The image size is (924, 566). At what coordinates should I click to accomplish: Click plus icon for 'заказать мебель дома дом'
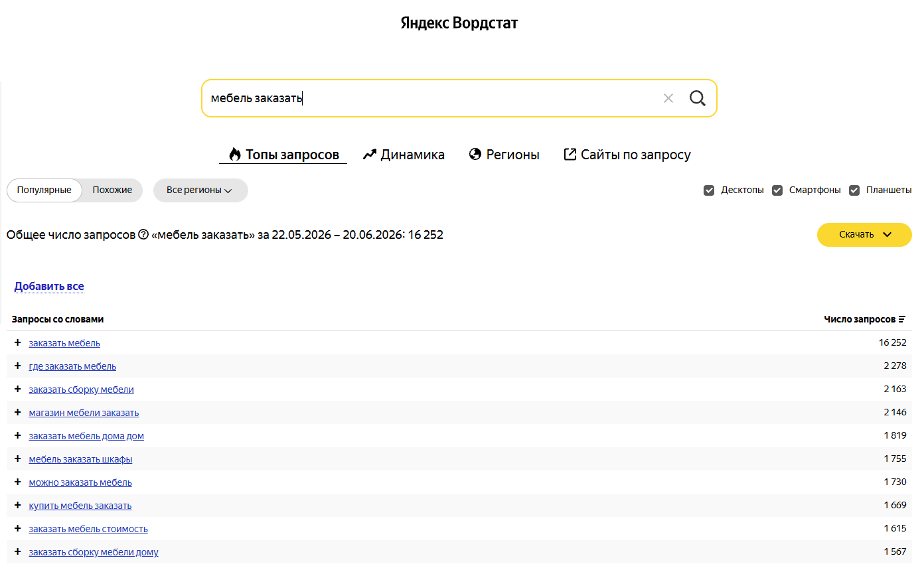[x=18, y=435]
